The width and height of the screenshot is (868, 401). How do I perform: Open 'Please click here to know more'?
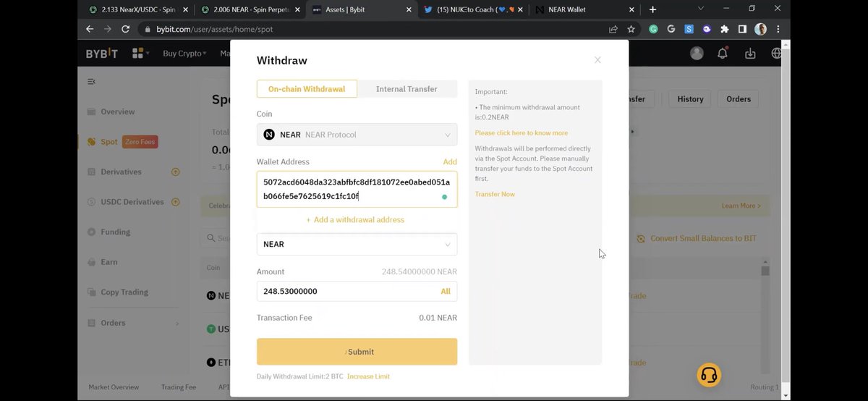(522, 133)
